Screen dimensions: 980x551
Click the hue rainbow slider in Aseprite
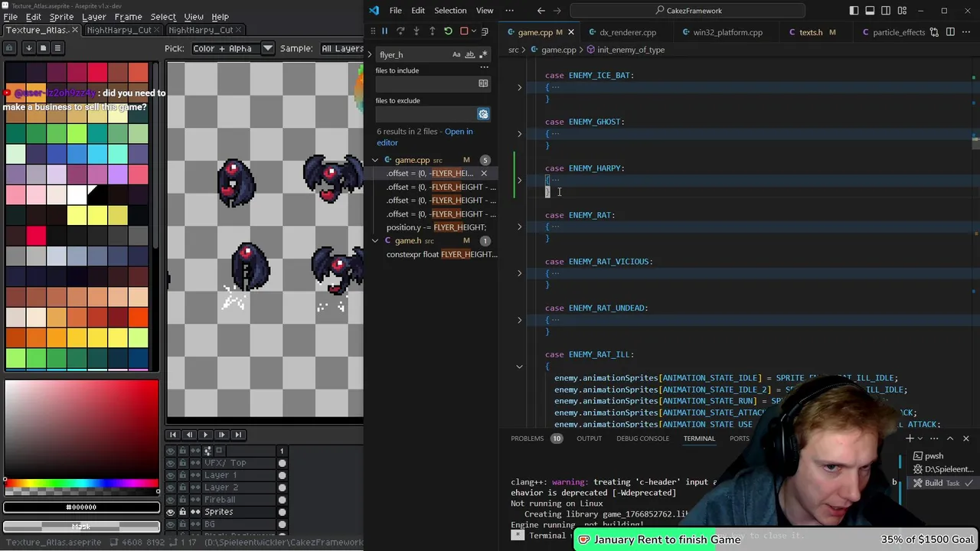[81, 483]
